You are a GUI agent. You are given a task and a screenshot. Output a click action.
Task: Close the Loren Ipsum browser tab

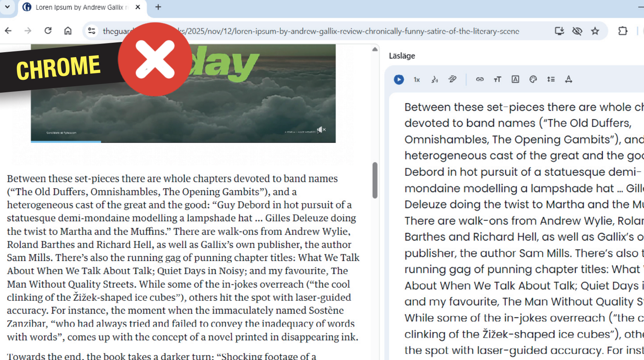coord(138,7)
